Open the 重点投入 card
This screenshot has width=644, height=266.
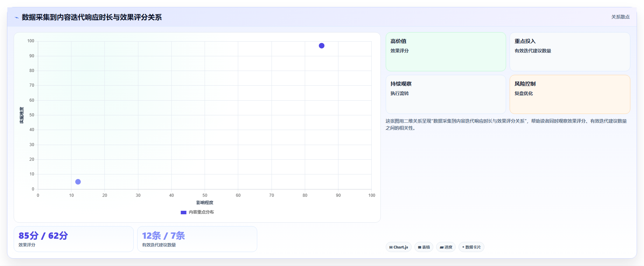point(570,52)
